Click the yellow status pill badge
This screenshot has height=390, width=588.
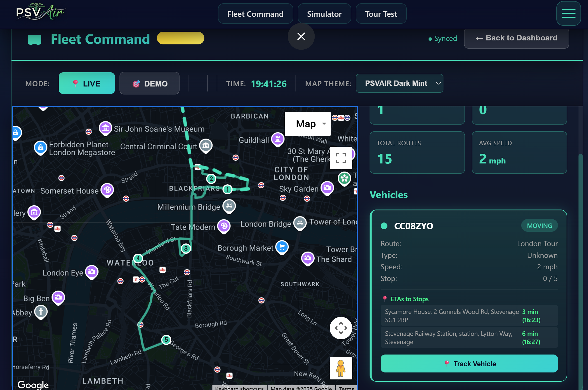point(181,38)
